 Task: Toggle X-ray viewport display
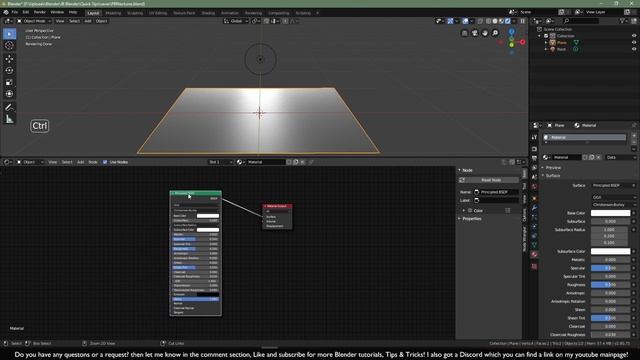point(480,21)
